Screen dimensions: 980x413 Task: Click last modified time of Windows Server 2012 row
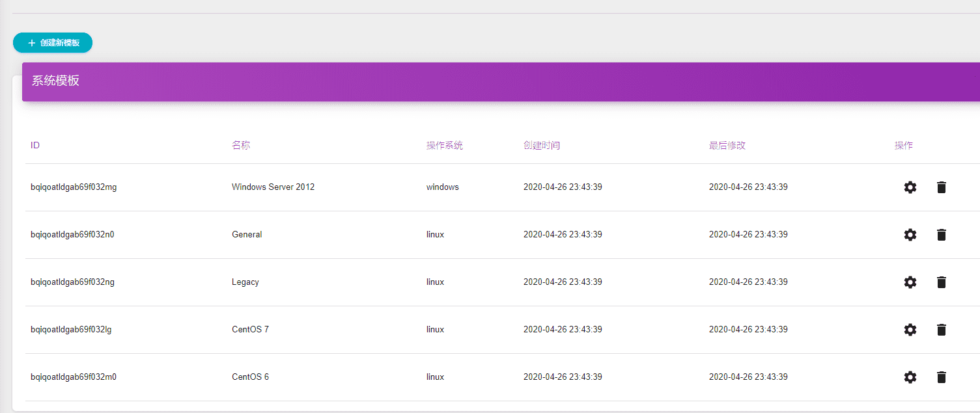pos(748,187)
